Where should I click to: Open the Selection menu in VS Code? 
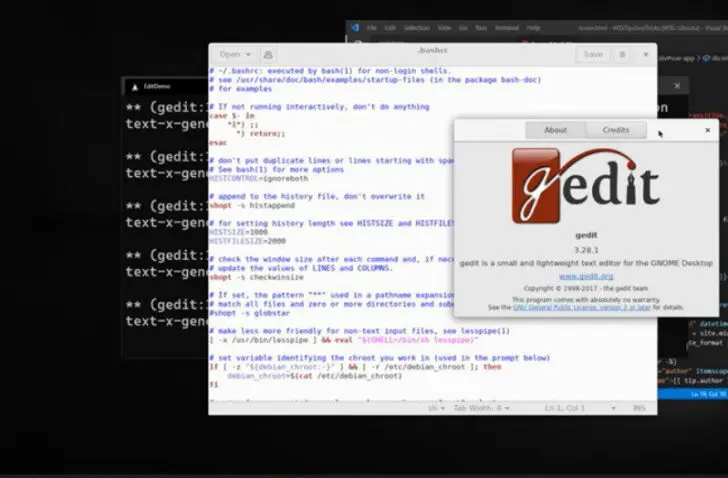point(416,28)
